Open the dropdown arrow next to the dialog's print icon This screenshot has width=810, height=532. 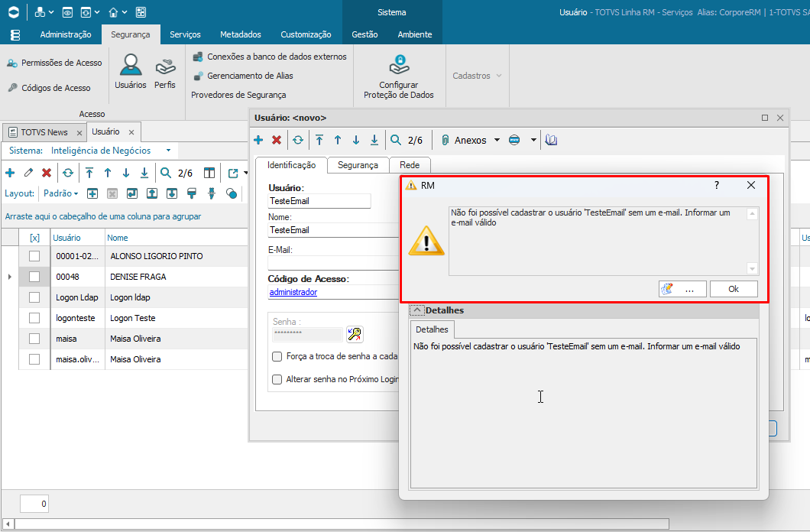(533, 140)
